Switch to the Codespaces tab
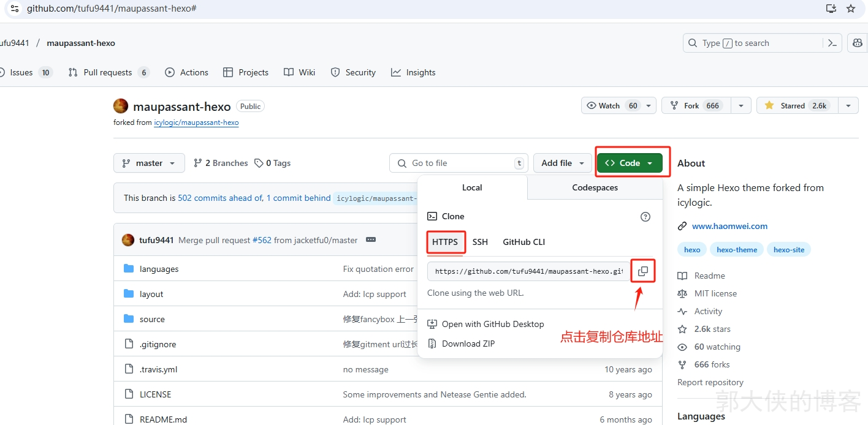868x425 pixels. point(595,187)
